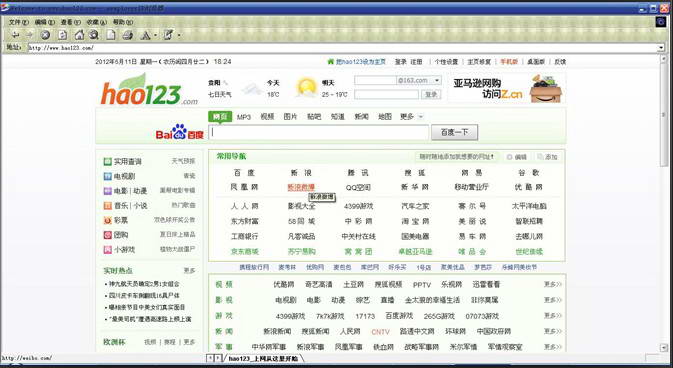Click the scrollbar up arrow
Image resolution: width=673 pixels, height=368 pixels.
665,58
